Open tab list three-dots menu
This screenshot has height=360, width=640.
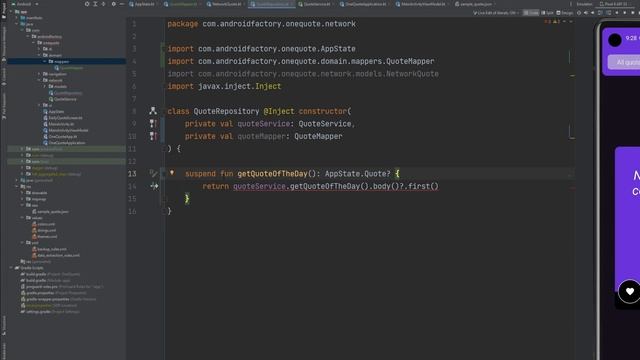click(x=571, y=4)
